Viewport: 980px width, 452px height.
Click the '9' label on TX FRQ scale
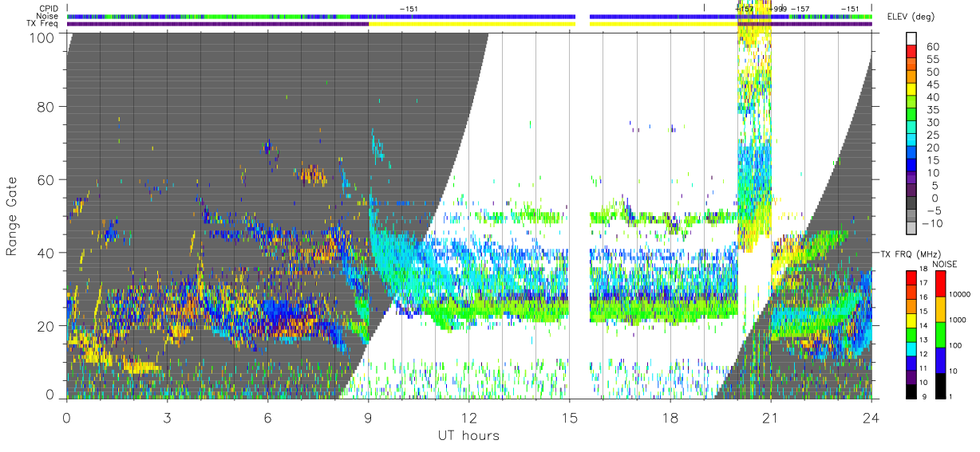[924, 397]
